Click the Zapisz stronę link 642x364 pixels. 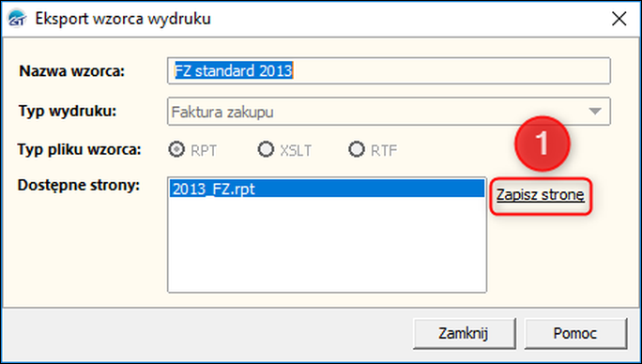pos(541,195)
